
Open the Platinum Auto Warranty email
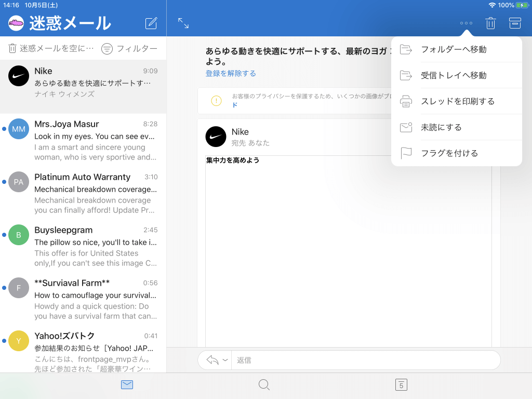(83, 193)
